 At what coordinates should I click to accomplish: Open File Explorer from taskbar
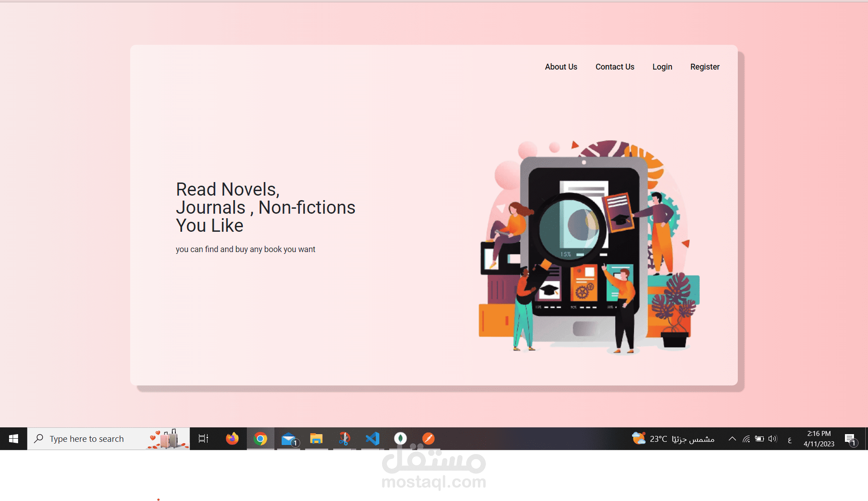tap(316, 439)
